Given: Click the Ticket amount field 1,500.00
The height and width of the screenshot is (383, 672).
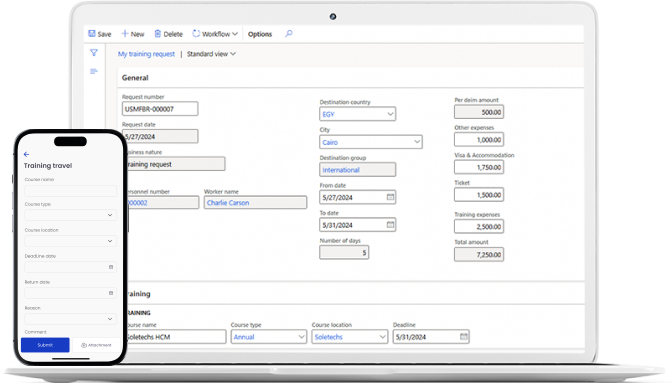Looking at the screenshot, I should (x=479, y=194).
